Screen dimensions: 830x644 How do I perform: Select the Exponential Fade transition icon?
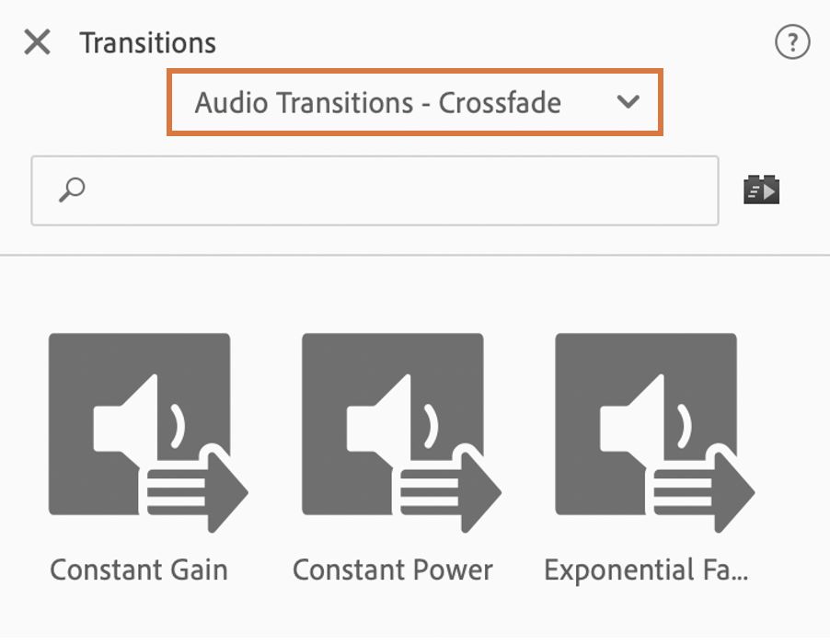646,425
